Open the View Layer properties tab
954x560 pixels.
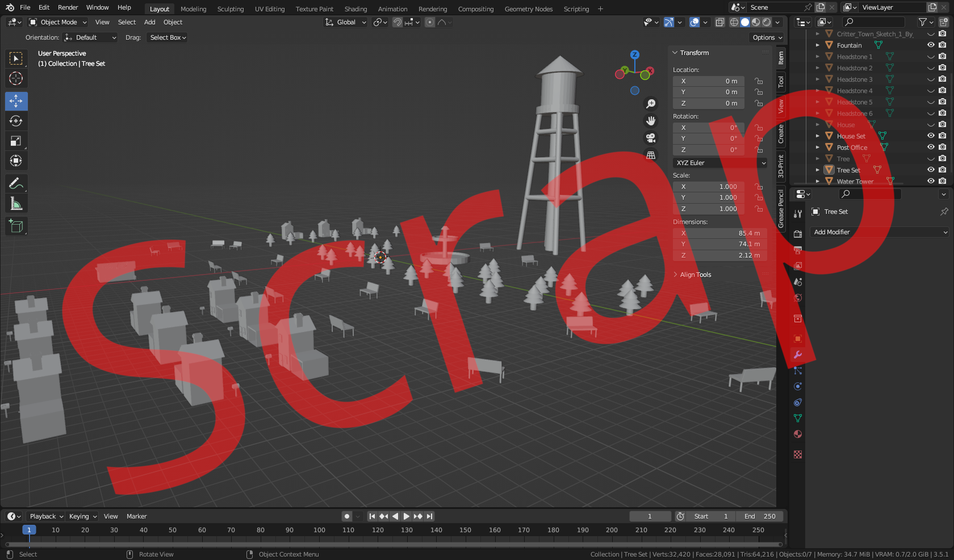click(x=798, y=266)
